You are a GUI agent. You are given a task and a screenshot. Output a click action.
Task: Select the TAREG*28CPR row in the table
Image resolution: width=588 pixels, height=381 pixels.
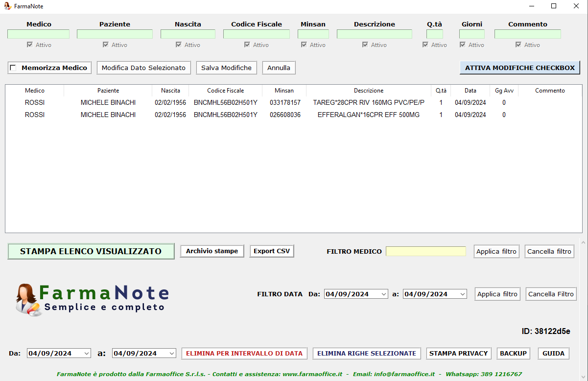368,103
